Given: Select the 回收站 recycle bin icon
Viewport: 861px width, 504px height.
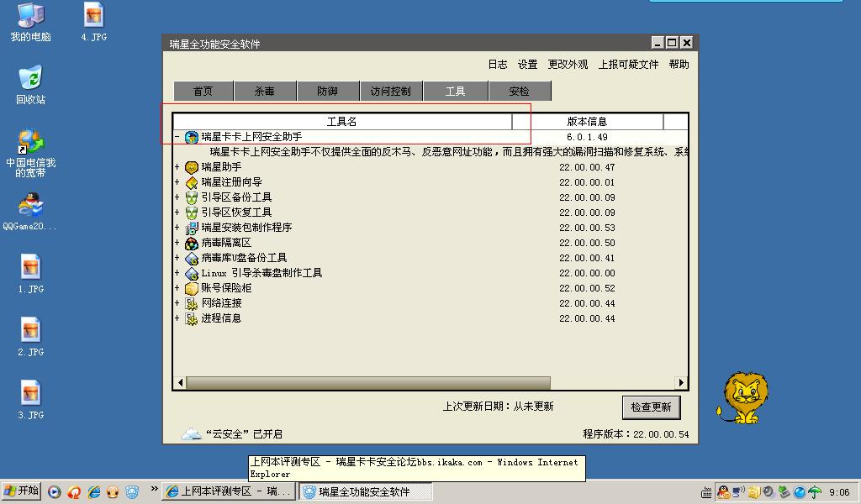Looking at the screenshot, I should (30, 85).
